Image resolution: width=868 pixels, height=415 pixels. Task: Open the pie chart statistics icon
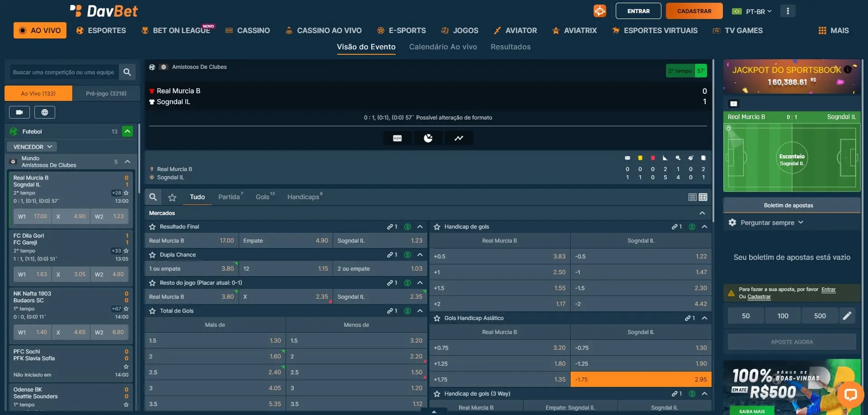(428, 138)
